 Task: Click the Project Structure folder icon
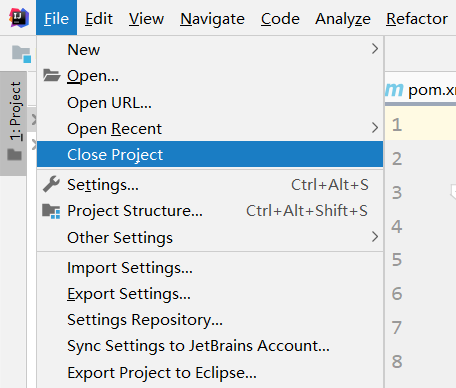coord(51,211)
